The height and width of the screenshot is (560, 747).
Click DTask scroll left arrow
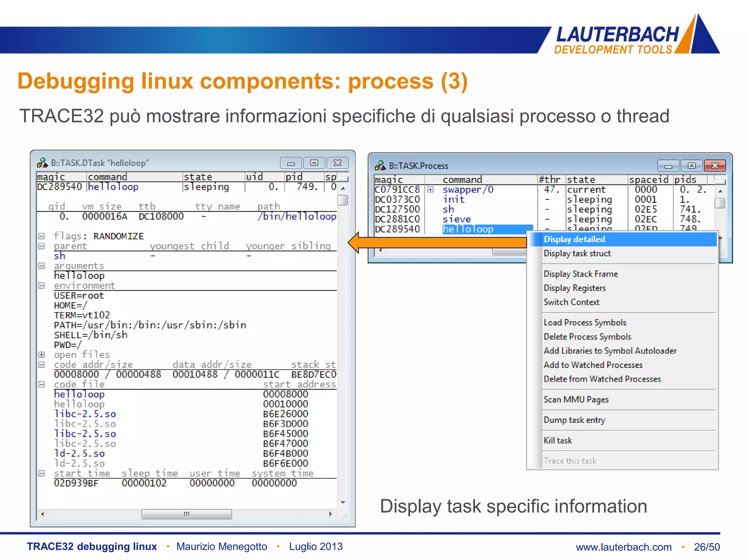pyautogui.click(x=43, y=514)
